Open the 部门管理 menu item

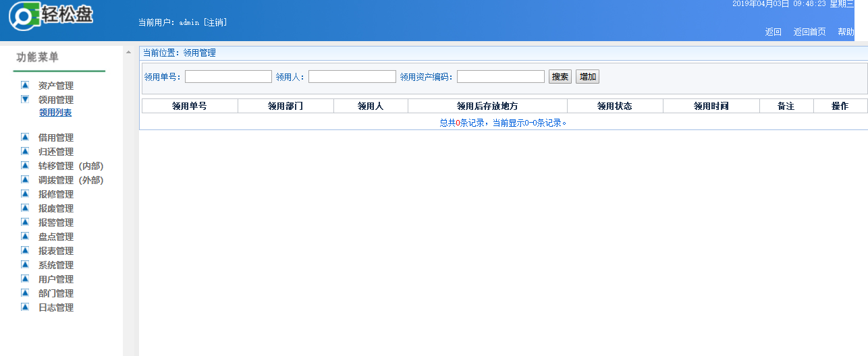(56, 293)
